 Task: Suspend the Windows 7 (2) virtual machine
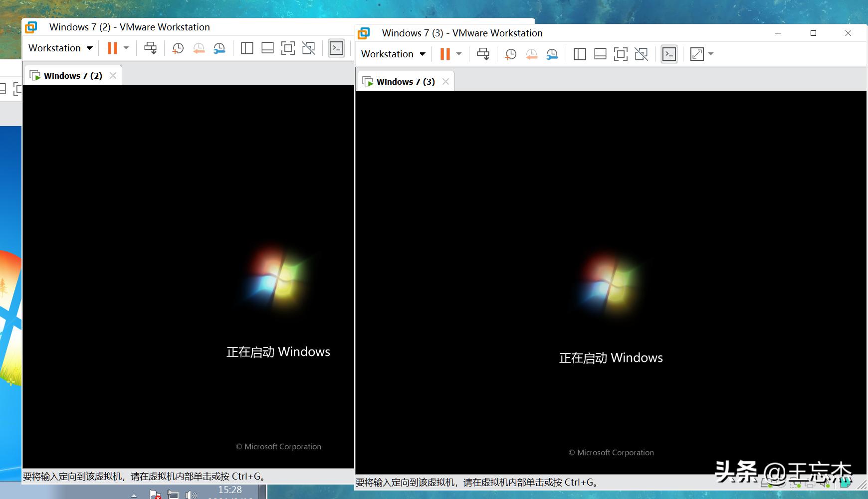click(x=112, y=47)
